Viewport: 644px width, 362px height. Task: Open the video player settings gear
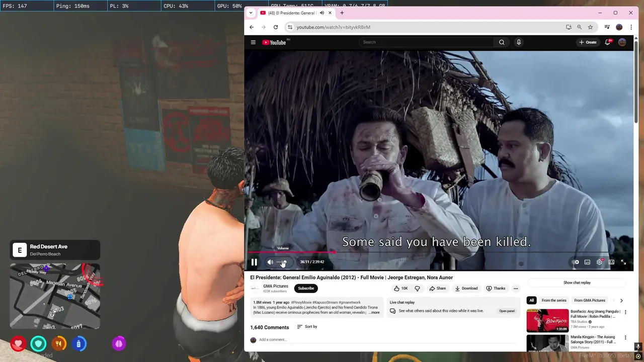[x=599, y=262]
